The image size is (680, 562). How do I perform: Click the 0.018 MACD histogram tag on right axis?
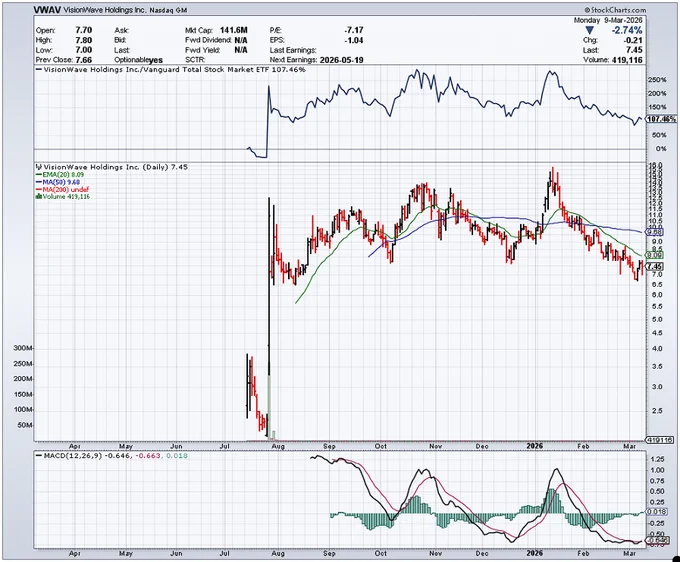tap(657, 512)
